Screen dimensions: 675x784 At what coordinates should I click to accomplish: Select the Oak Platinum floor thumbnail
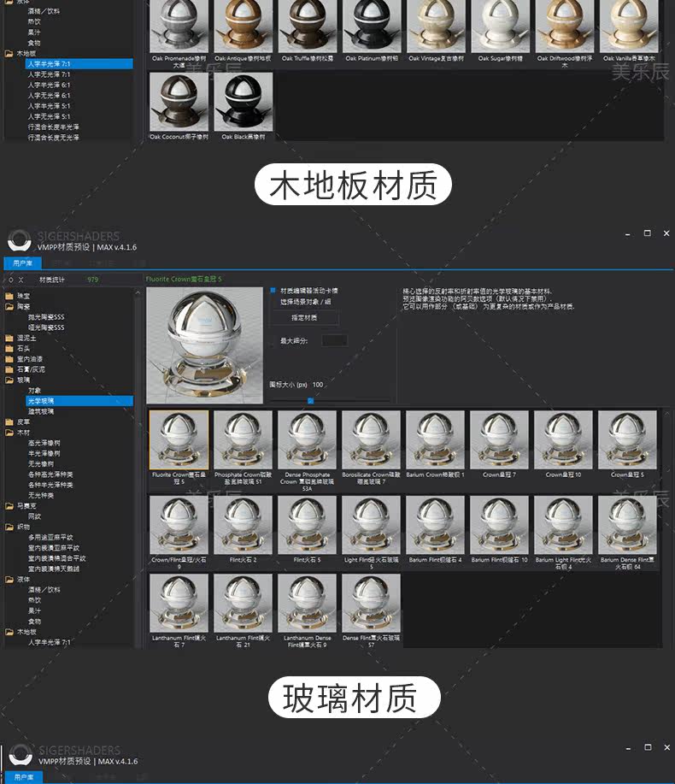pyautogui.click(x=371, y=25)
